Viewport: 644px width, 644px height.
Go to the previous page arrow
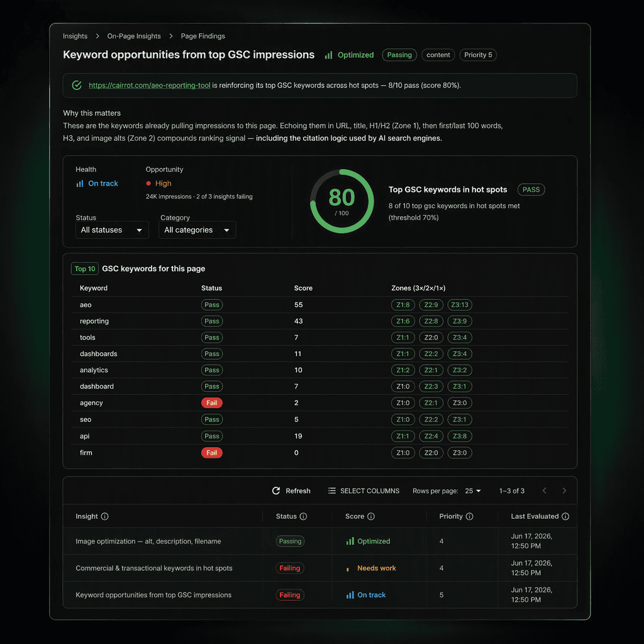click(x=544, y=491)
